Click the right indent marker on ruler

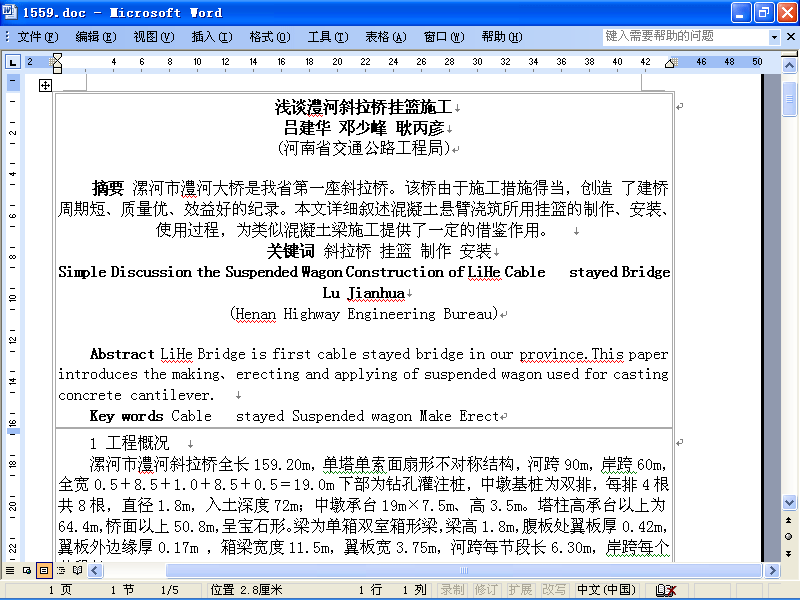pyautogui.click(x=670, y=63)
